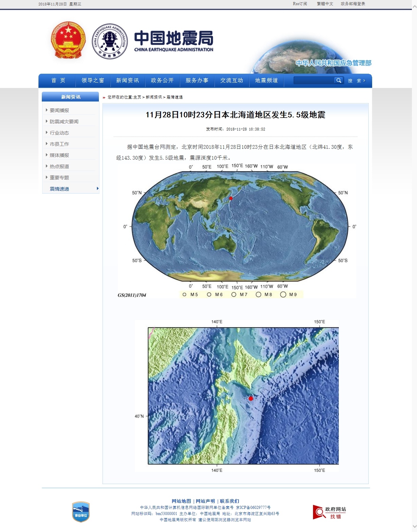The width and height of the screenshot is (417, 532).
Task: Click the article headline about 5.5级地震
Action: 236,115
